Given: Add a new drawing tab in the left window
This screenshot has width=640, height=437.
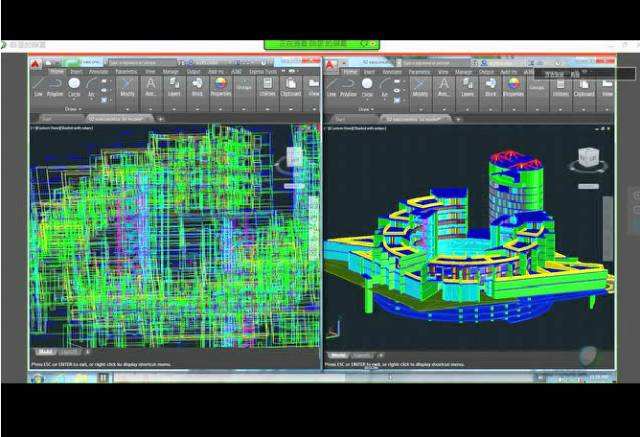Looking at the screenshot, I should (x=160, y=119).
